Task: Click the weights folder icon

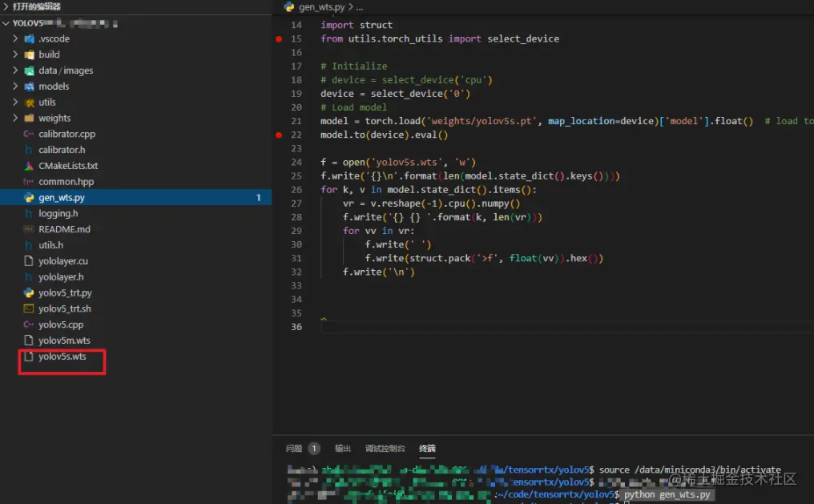Action: click(x=29, y=118)
